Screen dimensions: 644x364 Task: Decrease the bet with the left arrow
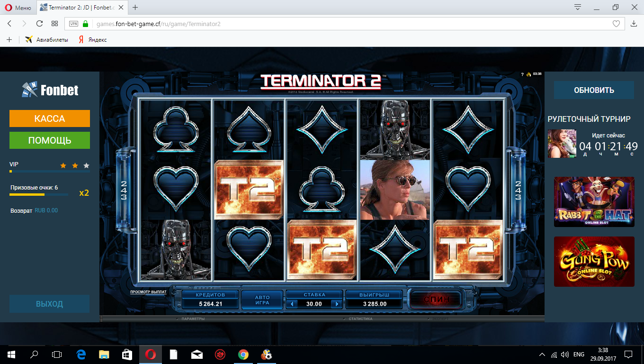292,304
